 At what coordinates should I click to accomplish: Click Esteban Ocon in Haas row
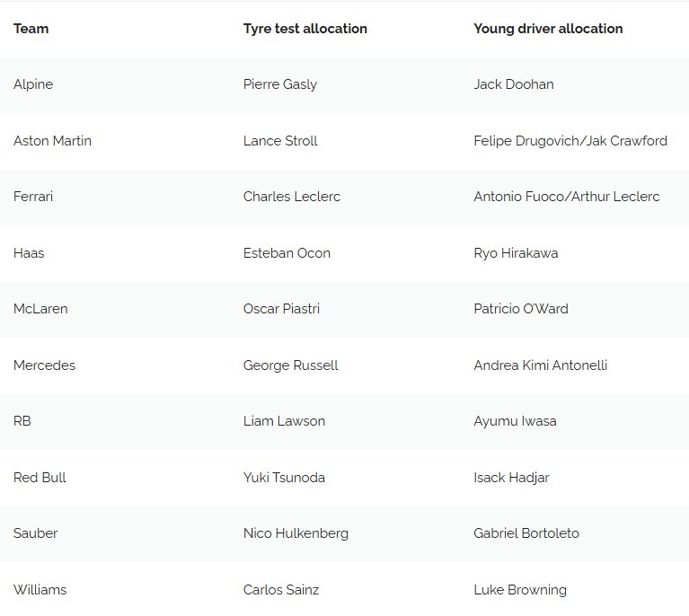(x=287, y=253)
